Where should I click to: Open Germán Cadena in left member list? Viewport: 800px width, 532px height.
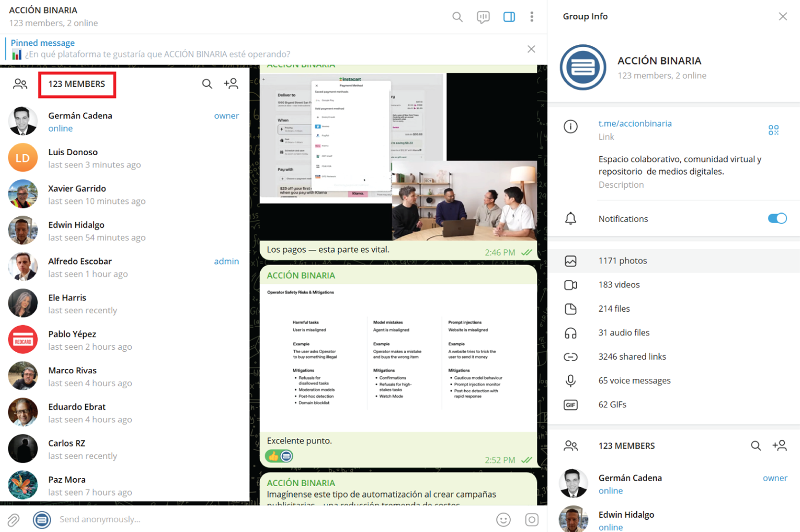click(x=124, y=121)
